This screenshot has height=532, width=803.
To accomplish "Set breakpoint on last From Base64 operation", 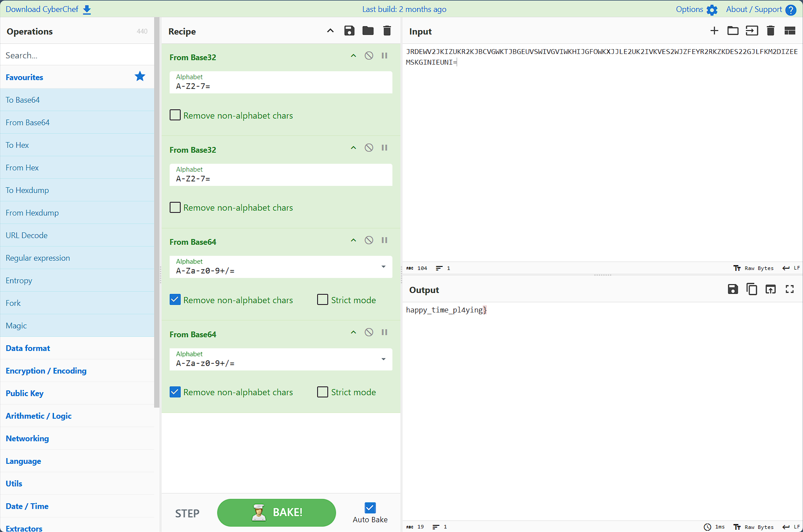I will [384, 332].
